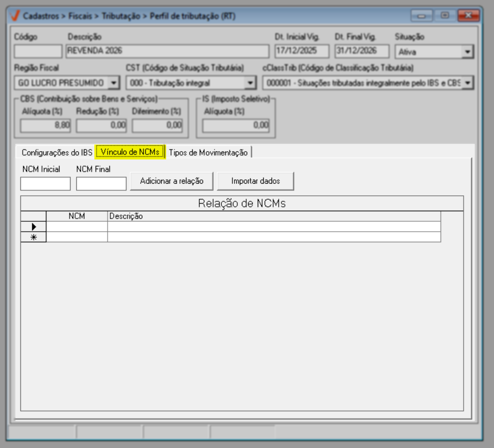This screenshot has height=448, width=494.
Task: Focus the NCM Final input field
Action: [x=101, y=184]
